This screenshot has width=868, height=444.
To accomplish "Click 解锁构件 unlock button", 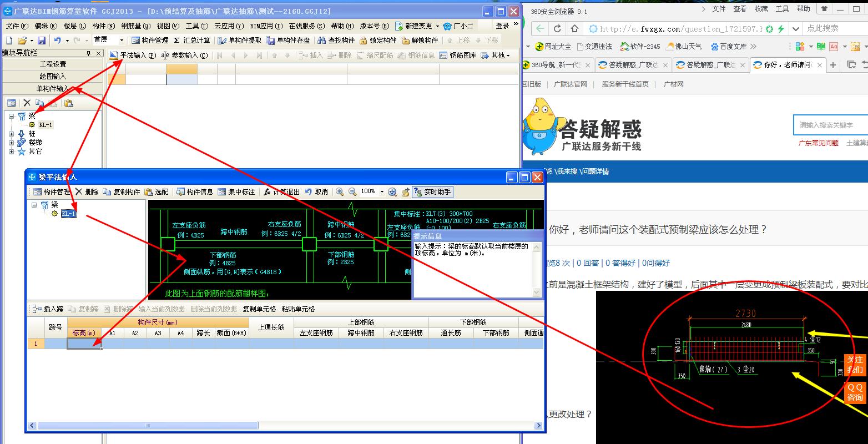I will 420,41.
